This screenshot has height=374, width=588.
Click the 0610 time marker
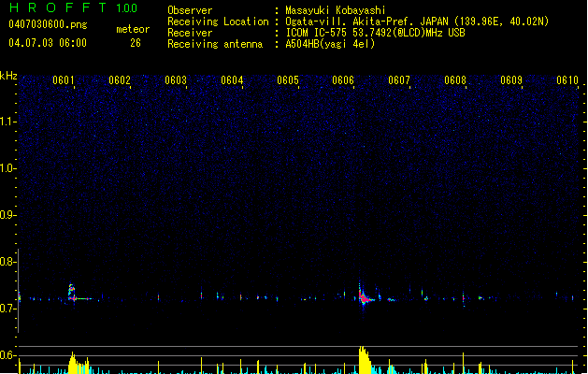pyautogui.click(x=567, y=80)
